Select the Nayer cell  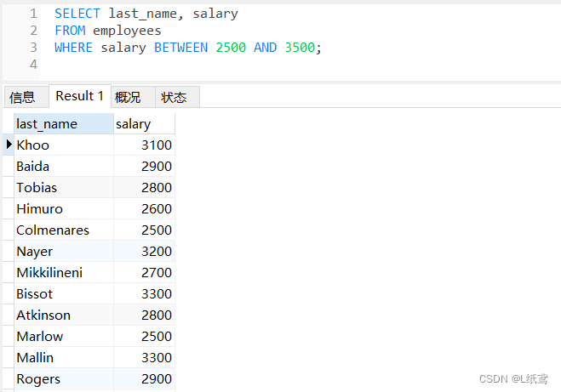click(x=64, y=251)
